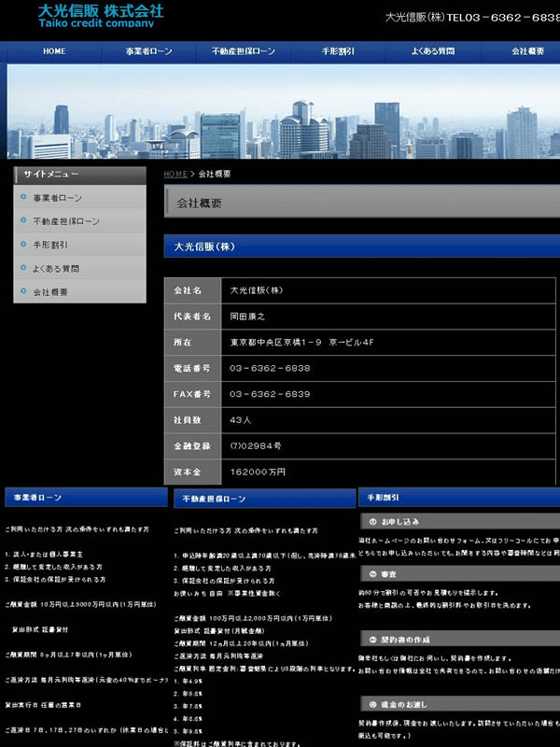Click the bottom 事業者ローン panel header
The width and height of the screenshot is (560, 747).
[86, 498]
